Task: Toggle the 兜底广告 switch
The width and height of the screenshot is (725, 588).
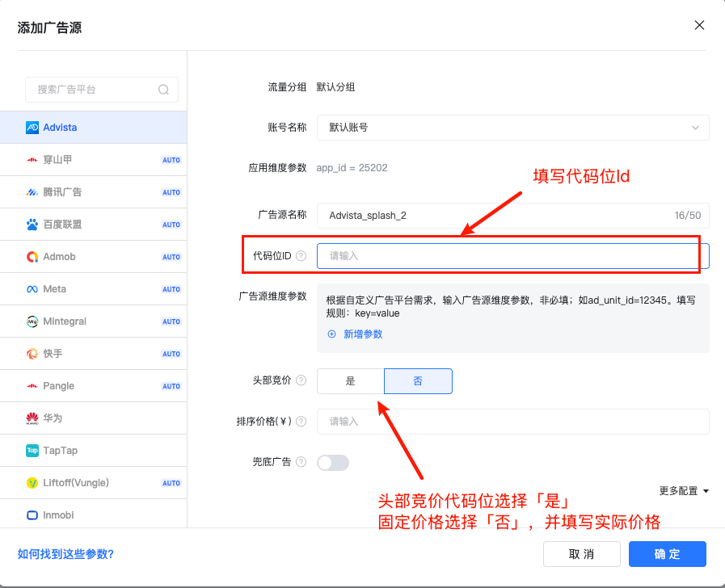Action: tap(333, 463)
